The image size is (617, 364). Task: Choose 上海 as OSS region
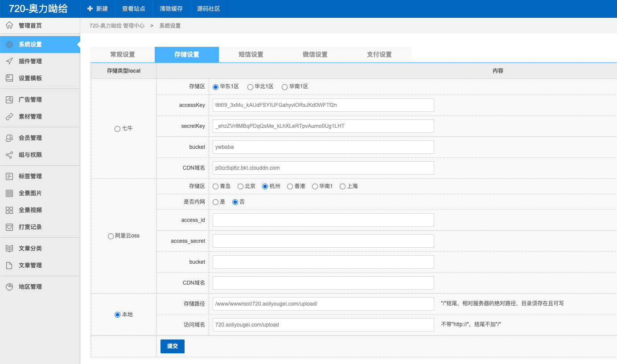342,187
